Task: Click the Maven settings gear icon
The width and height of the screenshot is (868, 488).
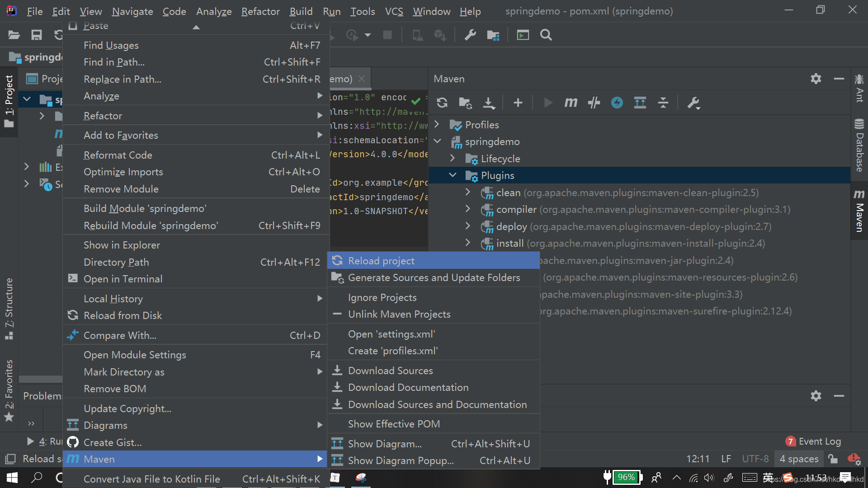Action: [x=816, y=79]
